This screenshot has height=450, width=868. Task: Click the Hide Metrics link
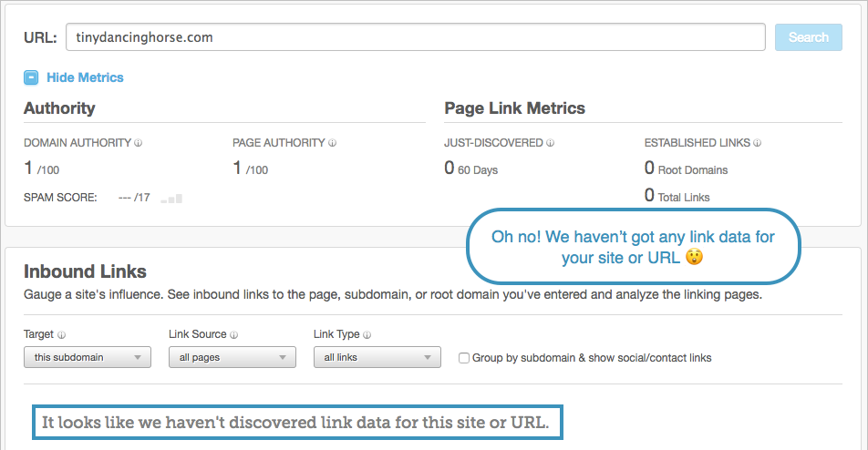[85, 77]
